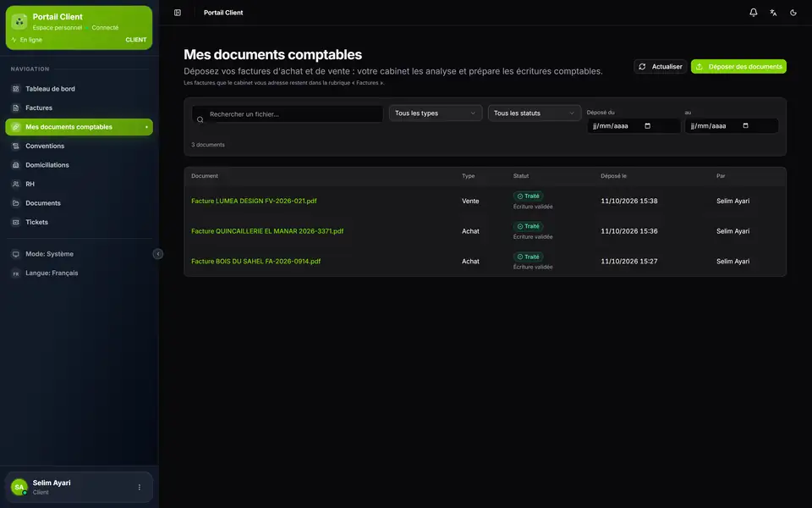
Task: Click the translate language icon in top bar
Action: coord(773,13)
